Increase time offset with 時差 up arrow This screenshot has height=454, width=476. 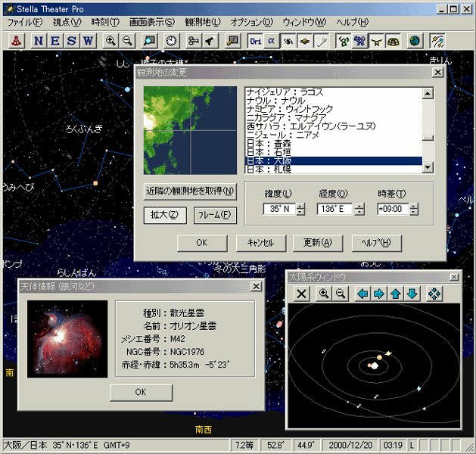coord(414,206)
